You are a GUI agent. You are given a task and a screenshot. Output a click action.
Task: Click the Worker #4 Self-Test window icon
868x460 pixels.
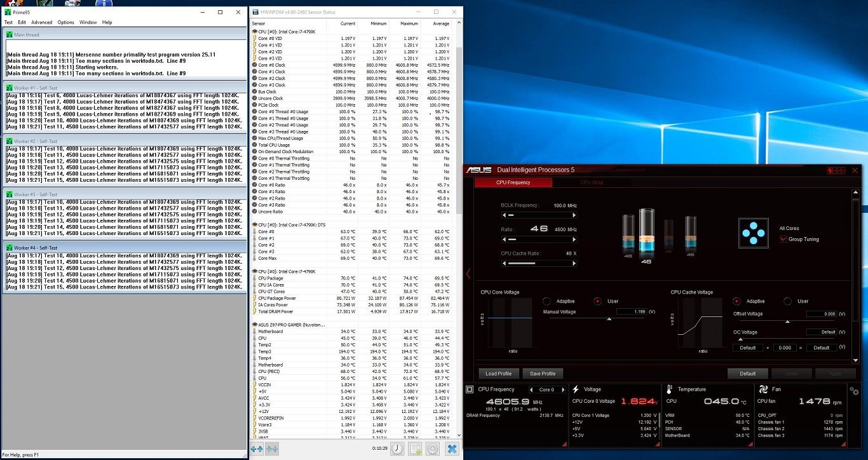point(10,248)
